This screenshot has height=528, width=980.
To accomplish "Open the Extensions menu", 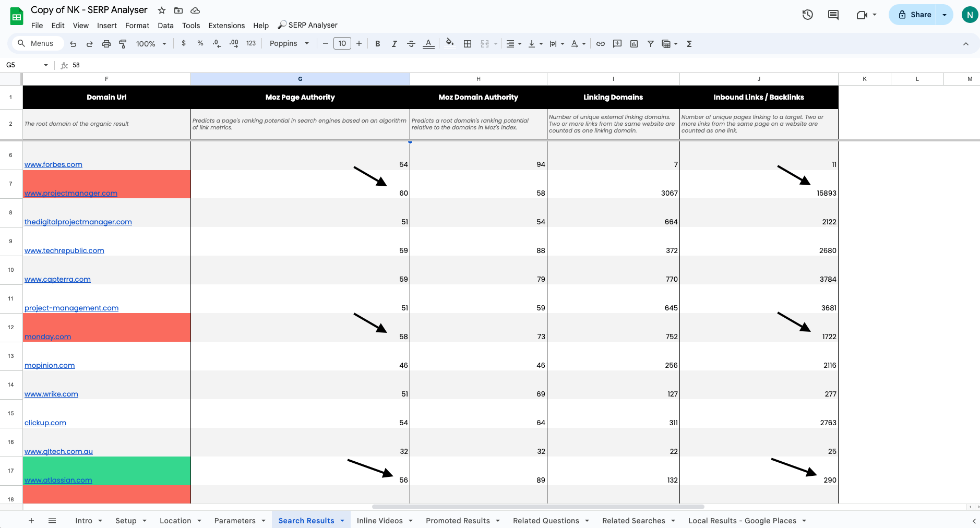I will click(x=226, y=25).
